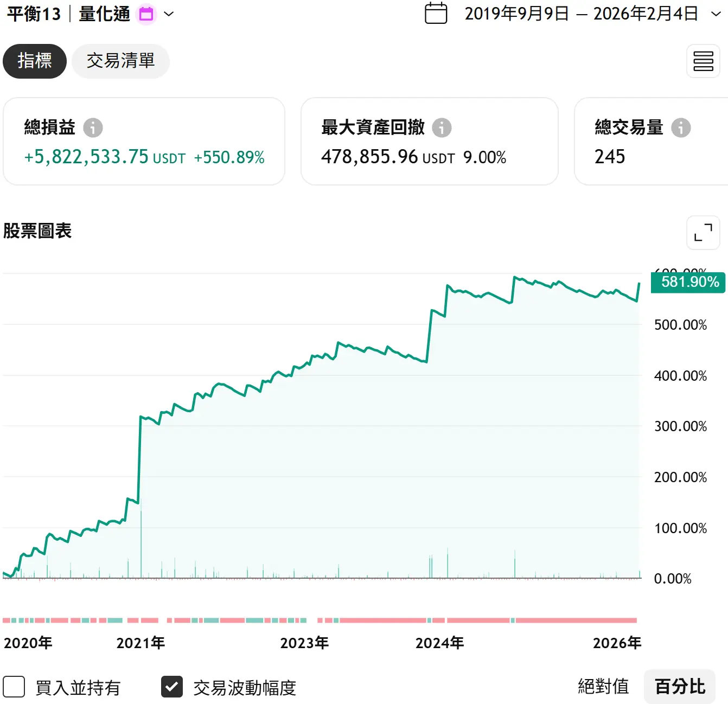The image size is (728, 704).
Task: Expand the date range chevron
Action: [716, 14]
